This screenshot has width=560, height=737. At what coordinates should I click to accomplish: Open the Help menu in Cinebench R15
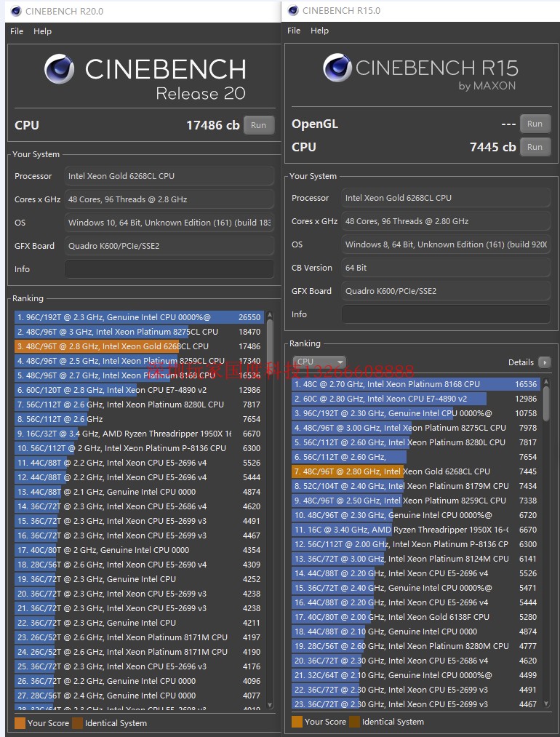coord(319,31)
